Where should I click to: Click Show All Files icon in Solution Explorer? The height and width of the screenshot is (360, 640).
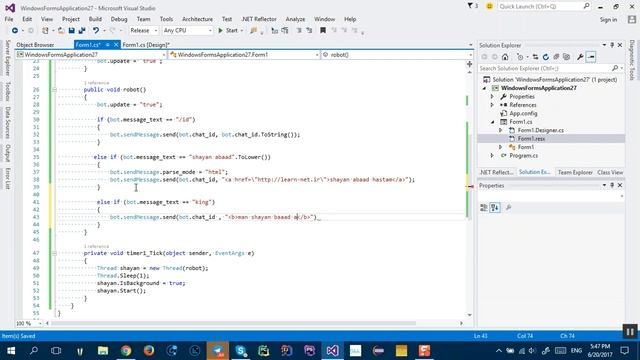[567, 57]
